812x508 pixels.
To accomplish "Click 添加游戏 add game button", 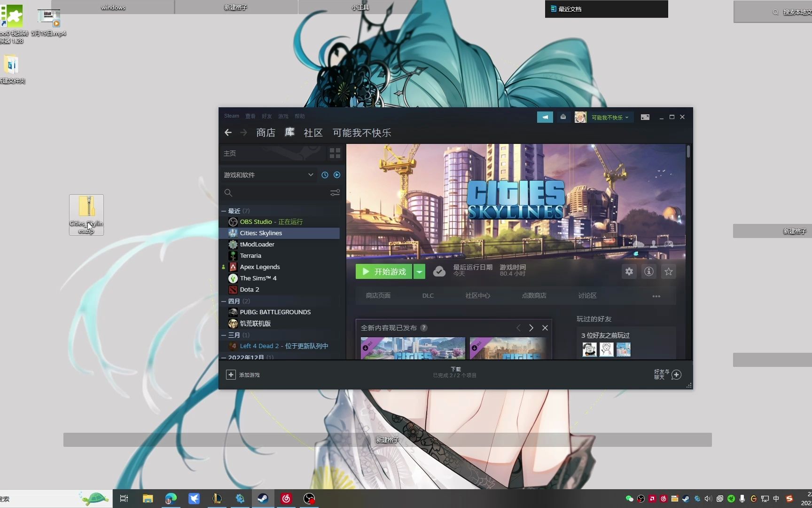I will pyautogui.click(x=243, y=375).
